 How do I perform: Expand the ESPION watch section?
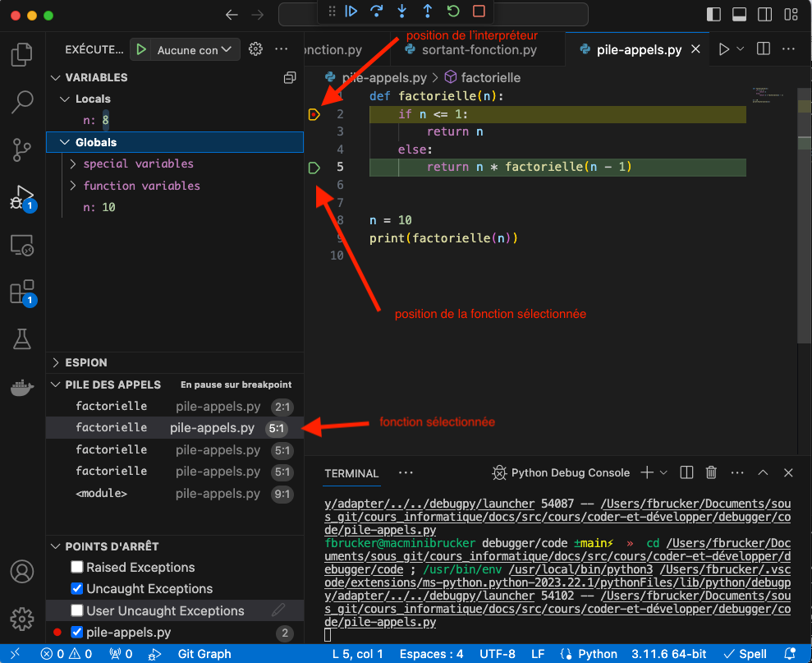[x=86, y=362]
